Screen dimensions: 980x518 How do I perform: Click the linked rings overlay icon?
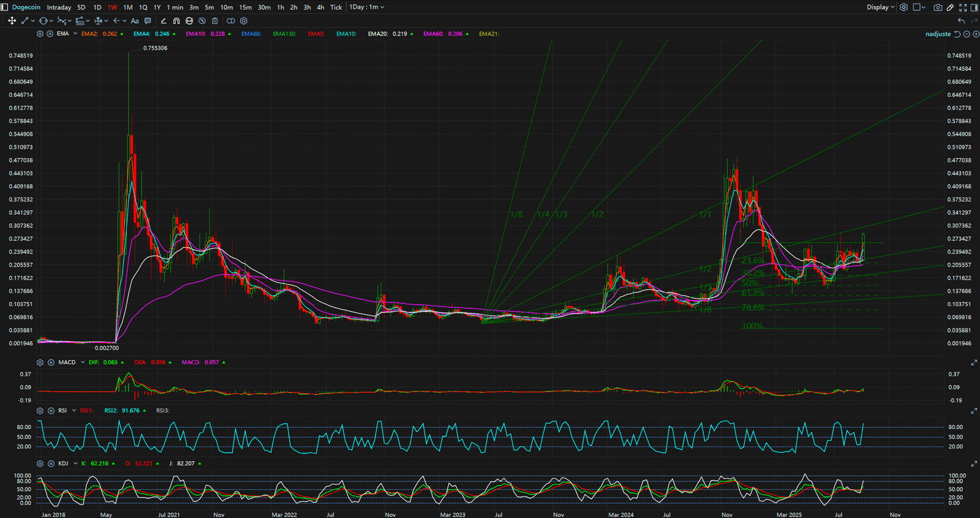(231, 21)
